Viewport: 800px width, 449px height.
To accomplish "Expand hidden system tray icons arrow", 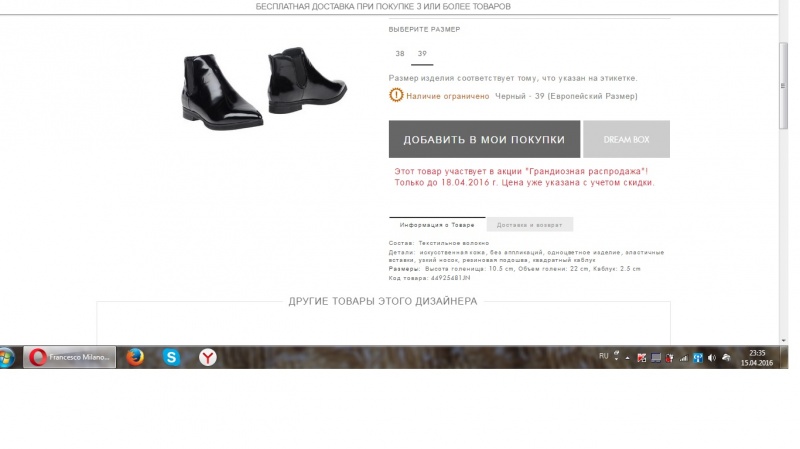I will [x=628, y=358].
